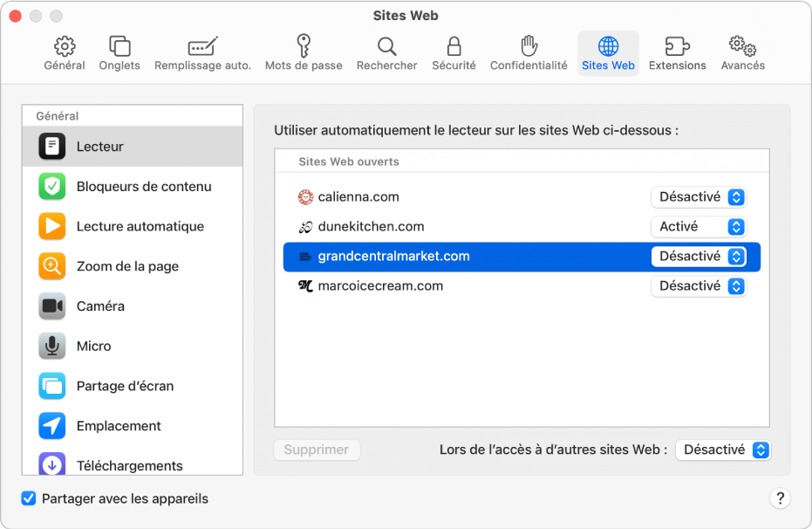812x529 pixels.
Task: Select Téléchargements in the sidebar
Action: (x=133, y=461)
